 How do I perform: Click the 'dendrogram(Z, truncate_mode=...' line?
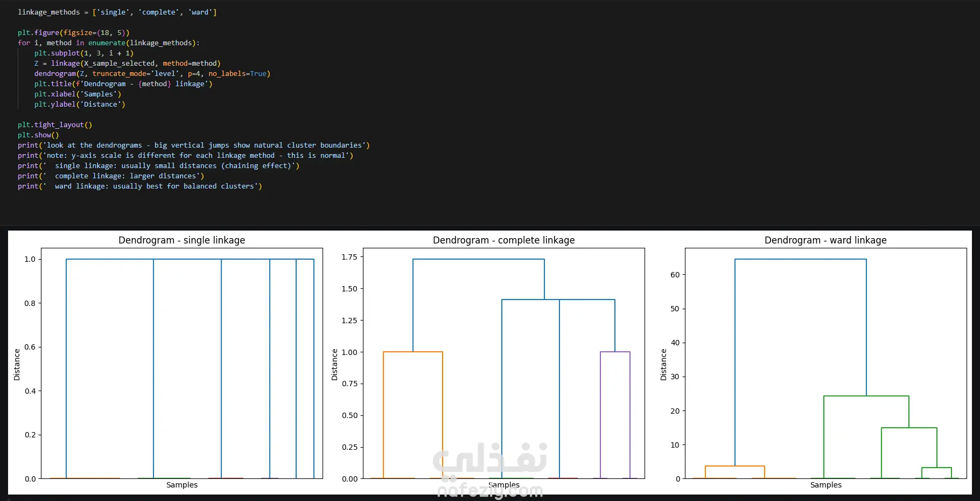[152, 73]
